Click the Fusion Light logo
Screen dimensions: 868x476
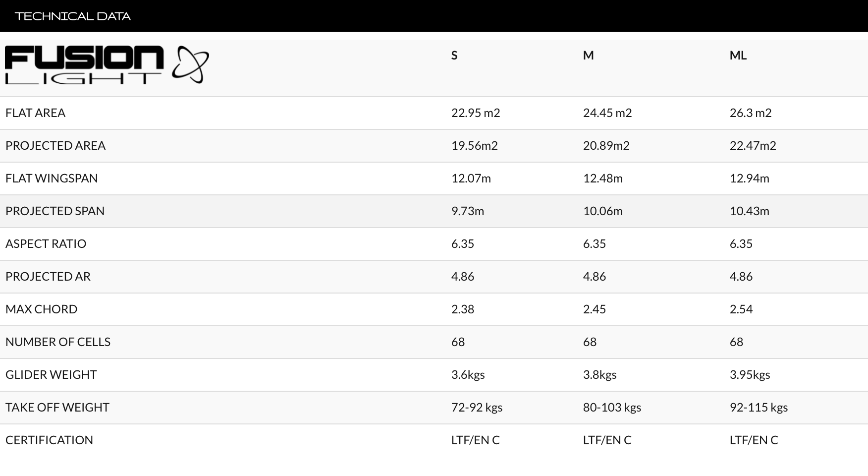click(x=107, y=65)
